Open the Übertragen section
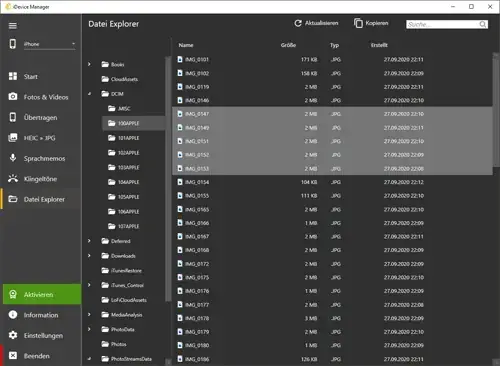The height and width of the screenshot is (366, 500). pos(41,117)
